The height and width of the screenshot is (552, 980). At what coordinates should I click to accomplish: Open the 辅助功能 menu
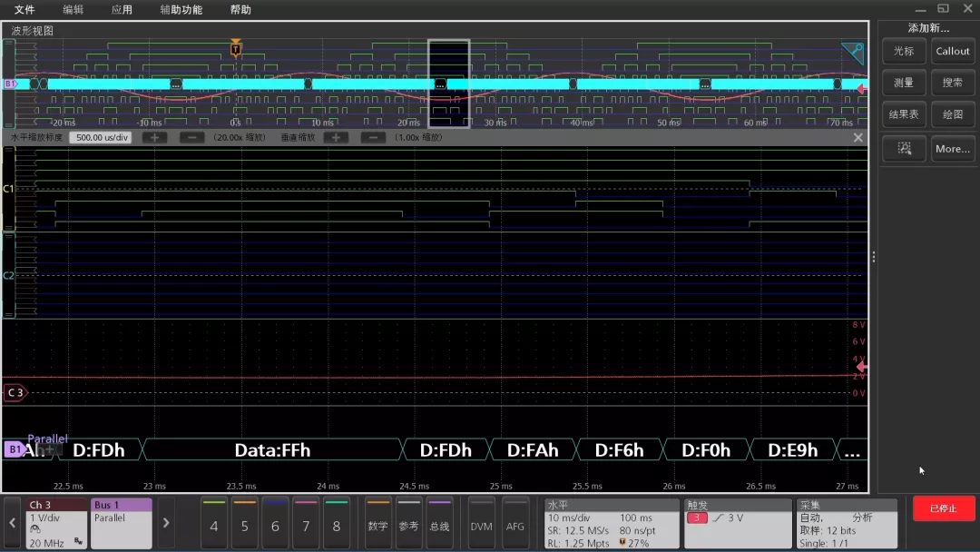click(x=181, y=9)
